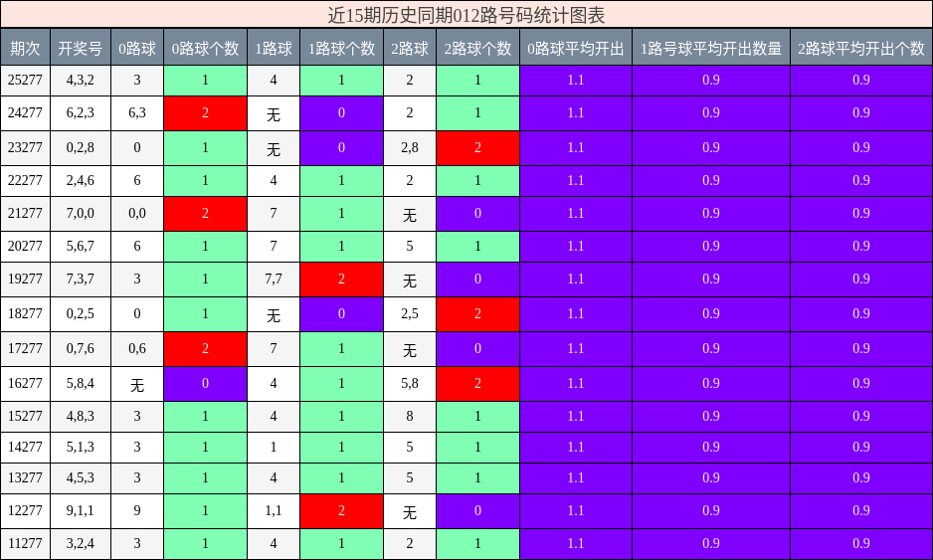Click the red 1路球个数 cell in row 19277
Image resolution: width=933 pixels, height=560 pixels.
pos(341,280)
